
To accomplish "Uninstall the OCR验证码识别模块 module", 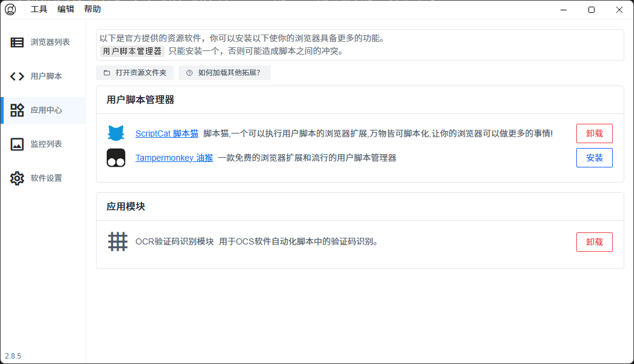I will 594,242.
